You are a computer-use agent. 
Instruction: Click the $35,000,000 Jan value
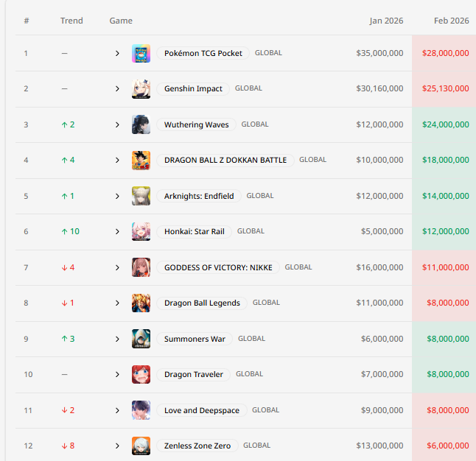pos(379,53)
